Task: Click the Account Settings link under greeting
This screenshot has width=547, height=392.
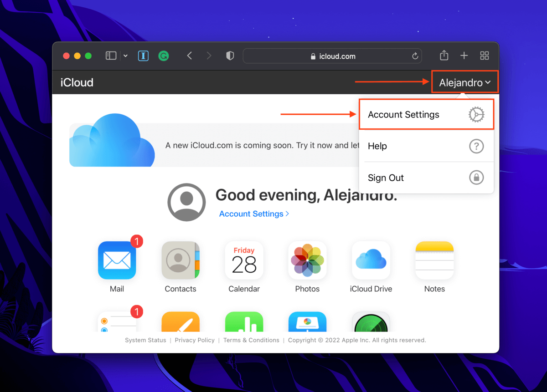Action: click(x=254, y=214)
